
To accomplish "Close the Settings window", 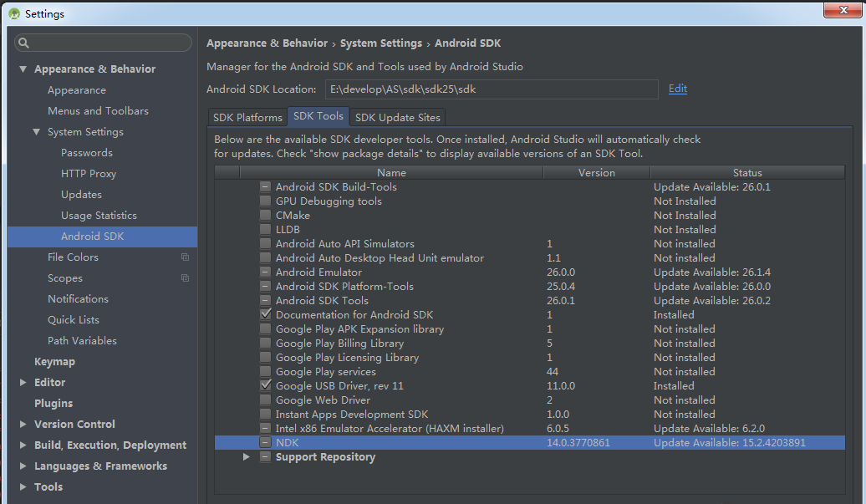I will 843,10.
